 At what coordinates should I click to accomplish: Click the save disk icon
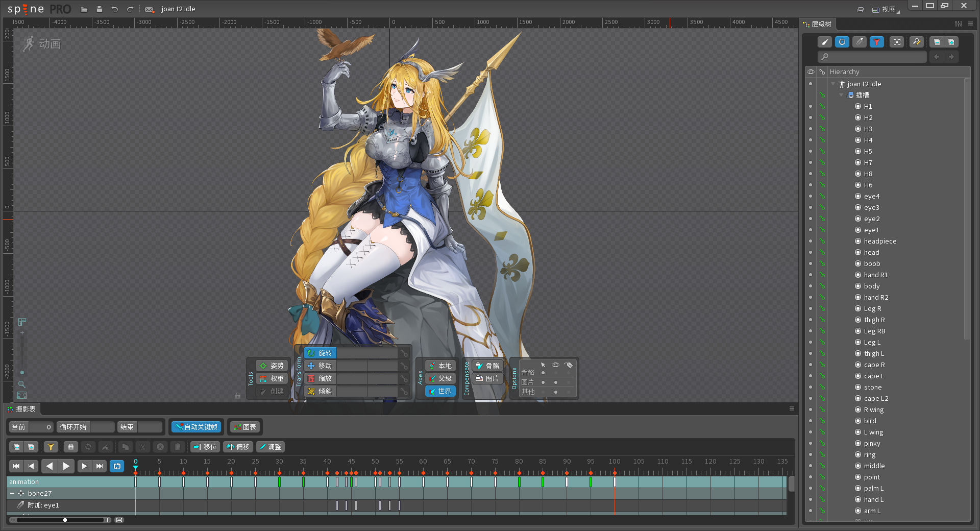click(100, 9)
